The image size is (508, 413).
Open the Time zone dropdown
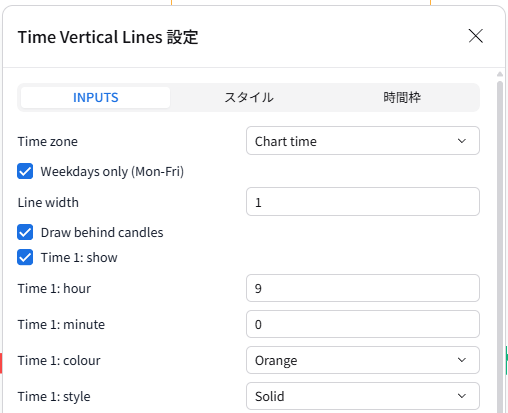pyautogui.click(x=363, y=141)
